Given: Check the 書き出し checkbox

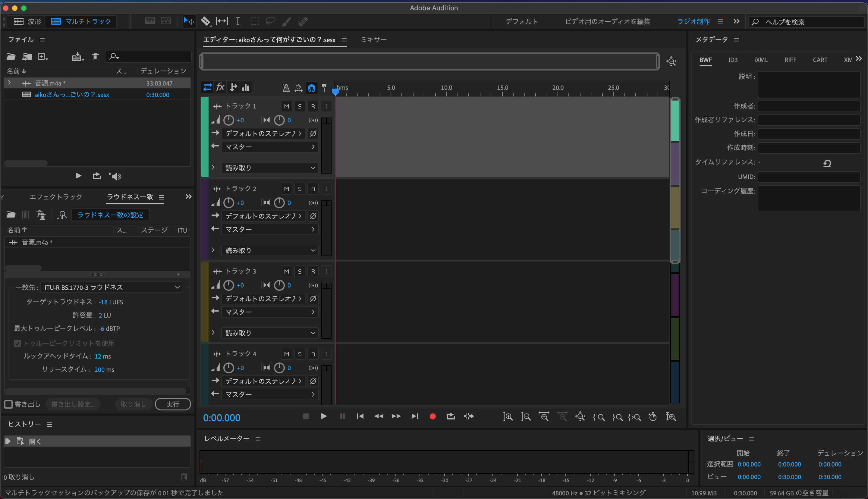Looking at the screenshot, I should coord(8,404).
